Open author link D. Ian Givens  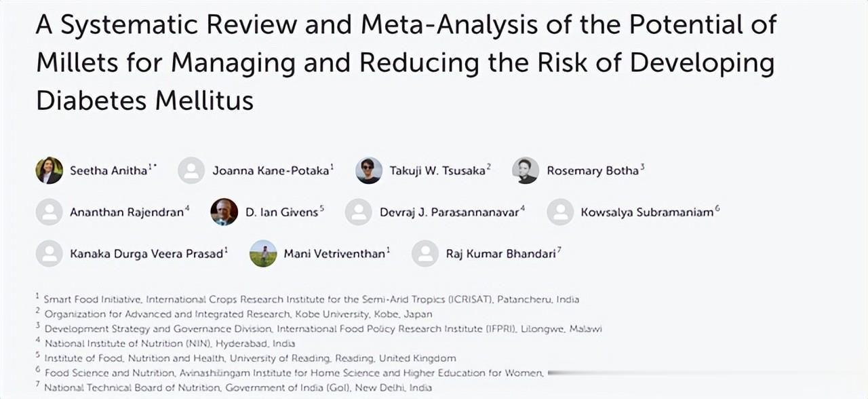281,212
